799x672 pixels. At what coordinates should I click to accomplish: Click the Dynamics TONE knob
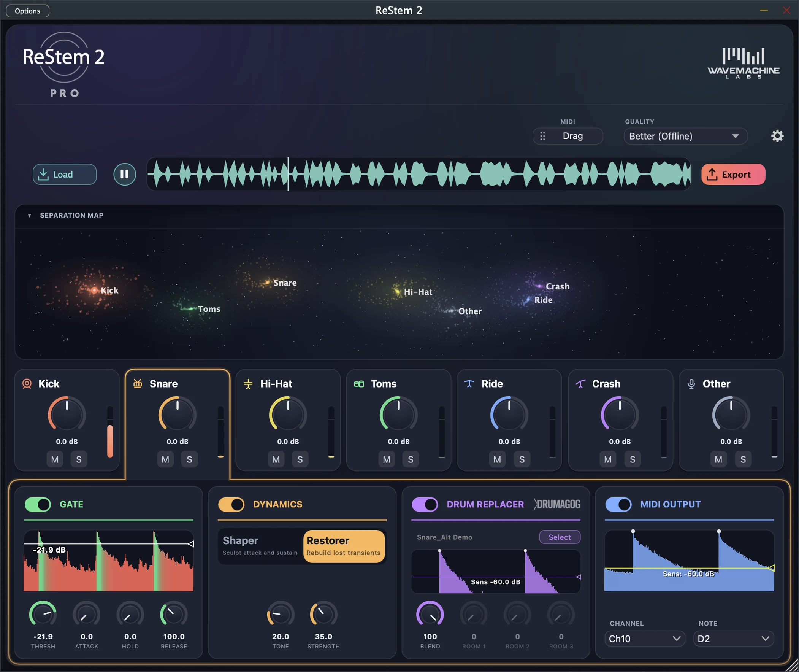pos(281,614)
